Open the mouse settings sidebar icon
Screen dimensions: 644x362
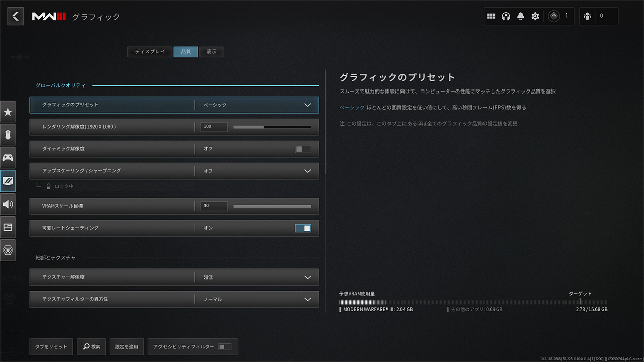coord(8,135)
